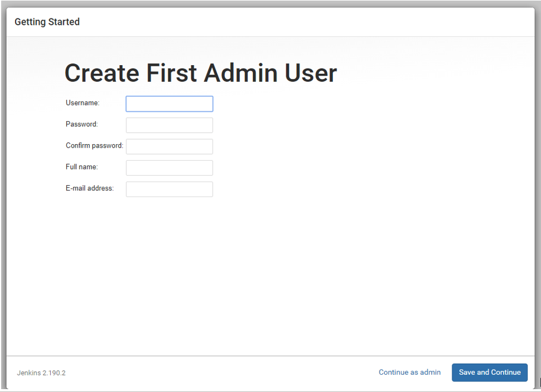This screenshot has width=541, height=392.
Task: Click the Full name: label
Action: (82, 167)
